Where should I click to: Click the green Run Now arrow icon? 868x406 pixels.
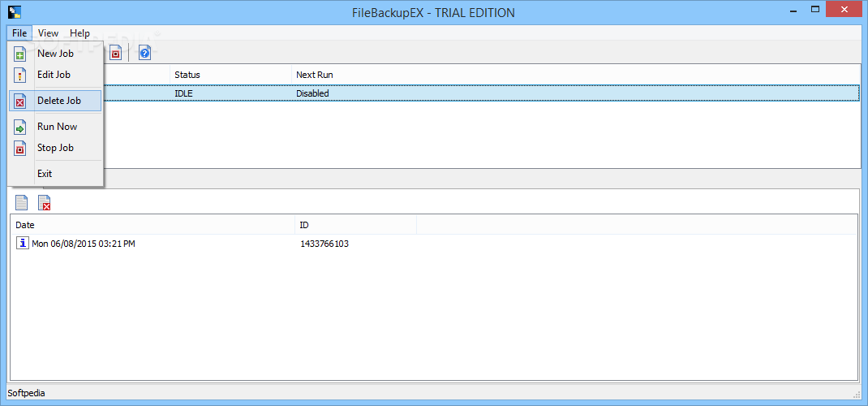[20, 127]
